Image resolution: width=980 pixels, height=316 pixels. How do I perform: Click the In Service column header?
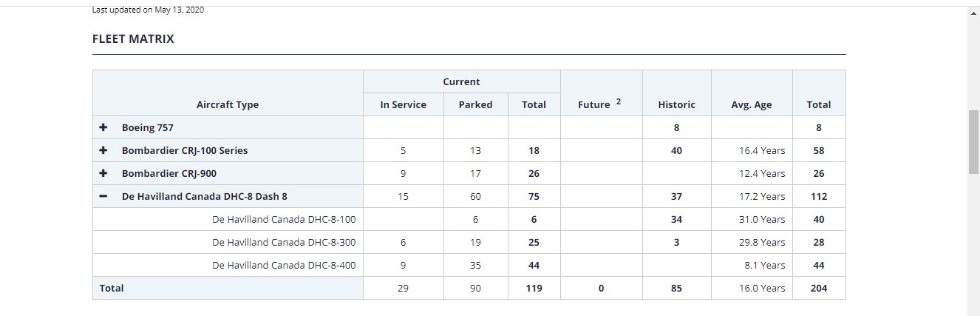coord(403,104)
